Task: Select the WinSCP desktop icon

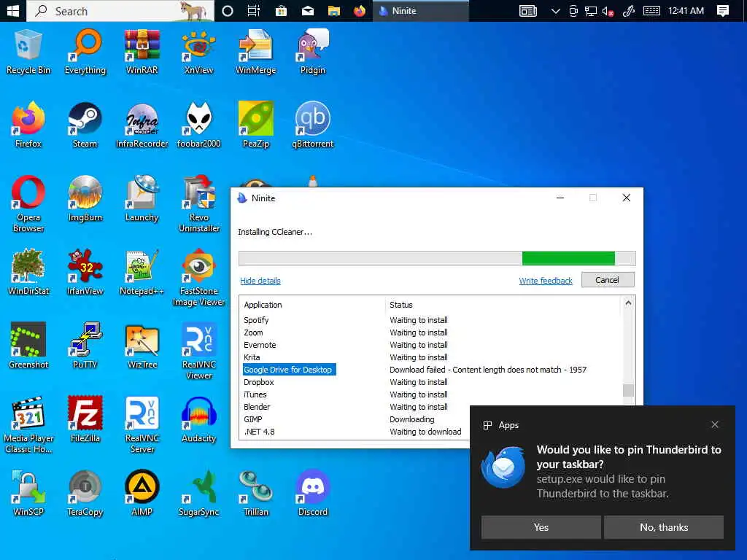Action: 28,494
